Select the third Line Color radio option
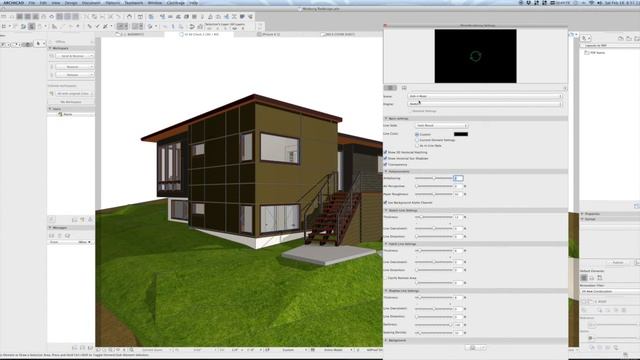Screen dimensions: 640x360 [417, 146]
